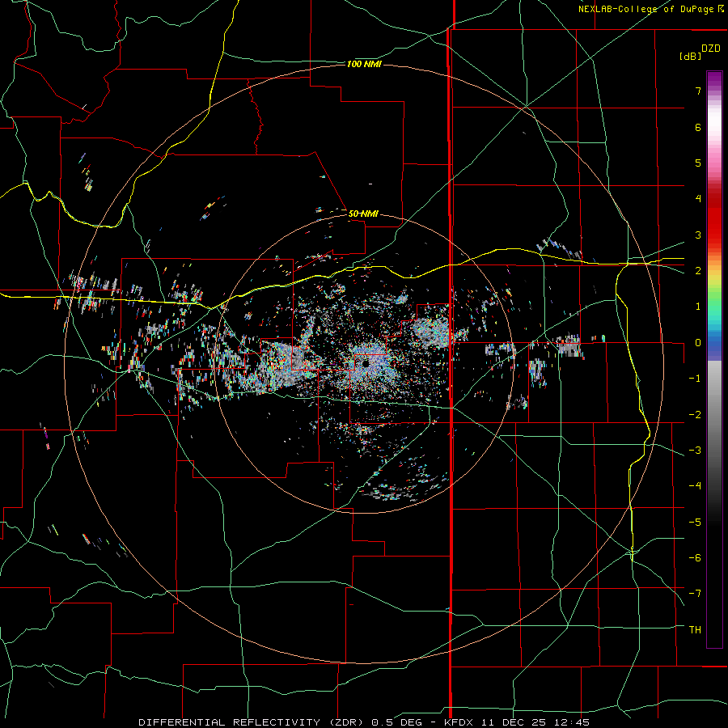Click the 50 NMI range ring label

tap(363, 214)
